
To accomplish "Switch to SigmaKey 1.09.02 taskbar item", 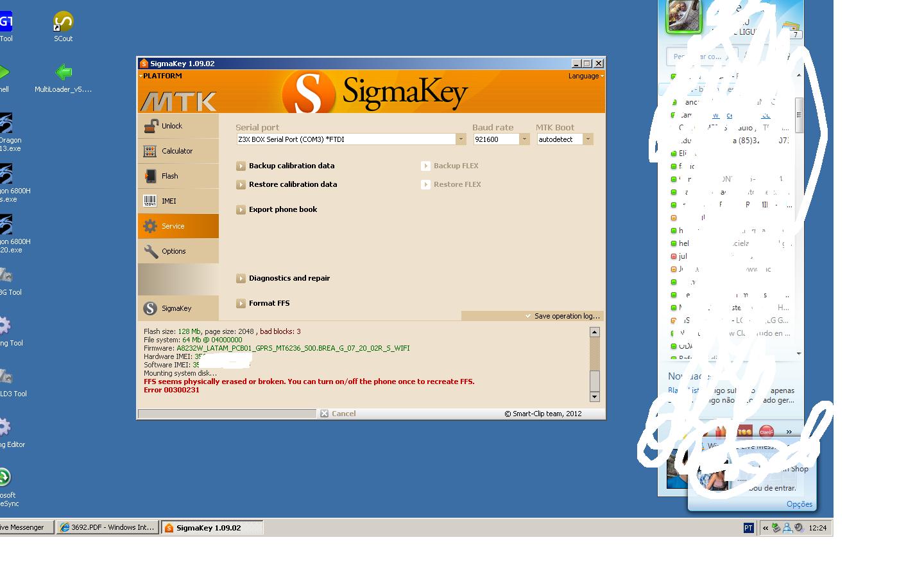I will tap(212, 528).
